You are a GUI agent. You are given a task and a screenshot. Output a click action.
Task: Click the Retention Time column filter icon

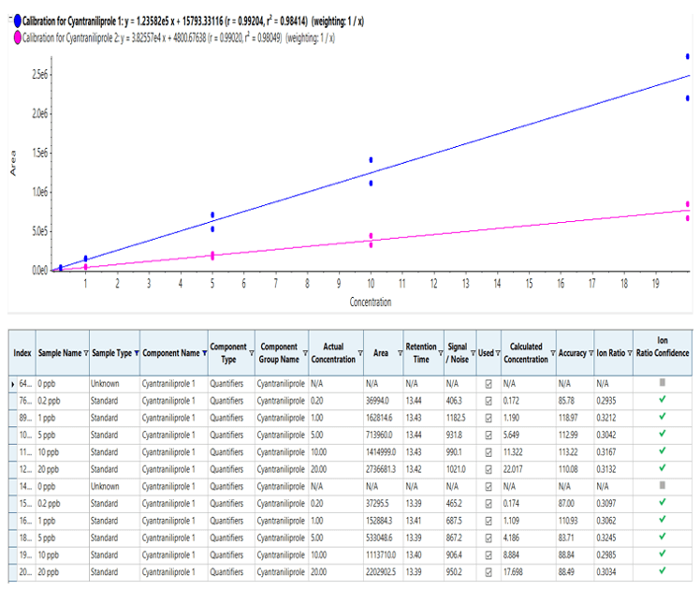444,353
